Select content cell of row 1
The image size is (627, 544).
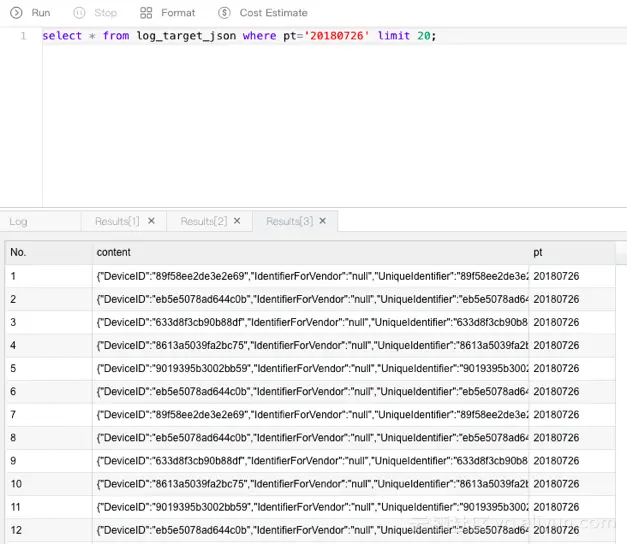(310, 276)
